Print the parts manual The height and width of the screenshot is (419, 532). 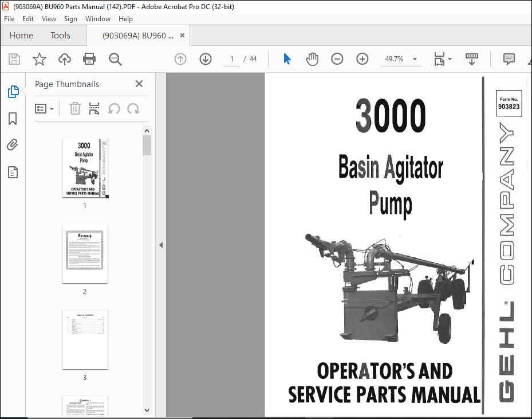89,59
